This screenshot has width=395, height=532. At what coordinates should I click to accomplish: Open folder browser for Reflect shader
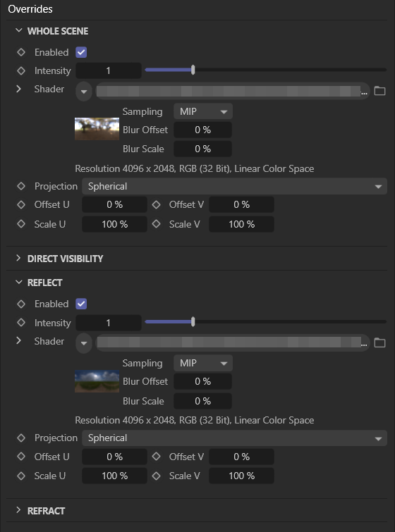pyautogui.click(x=379, y=343)
